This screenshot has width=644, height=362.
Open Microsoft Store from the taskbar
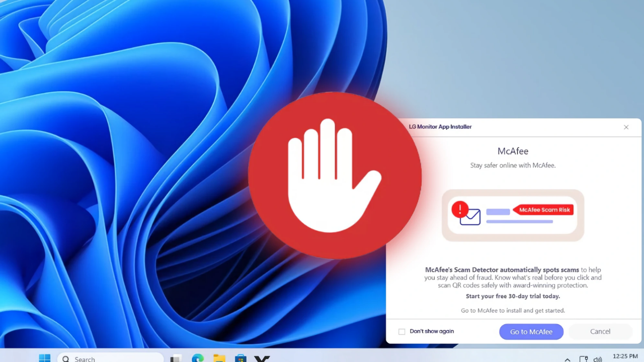point(241,358)
